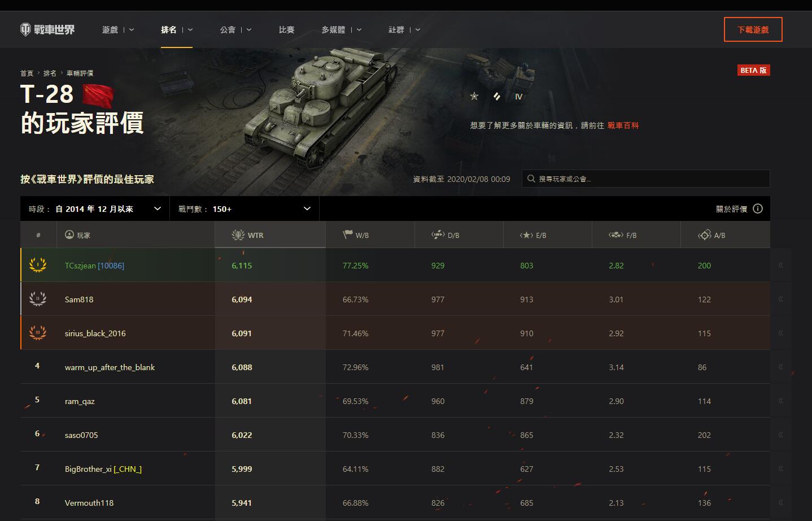The height and width of the screenshot is (521, 812).
Task: Open player BigBrother_xi profile
Action: (x=88, y=469)
